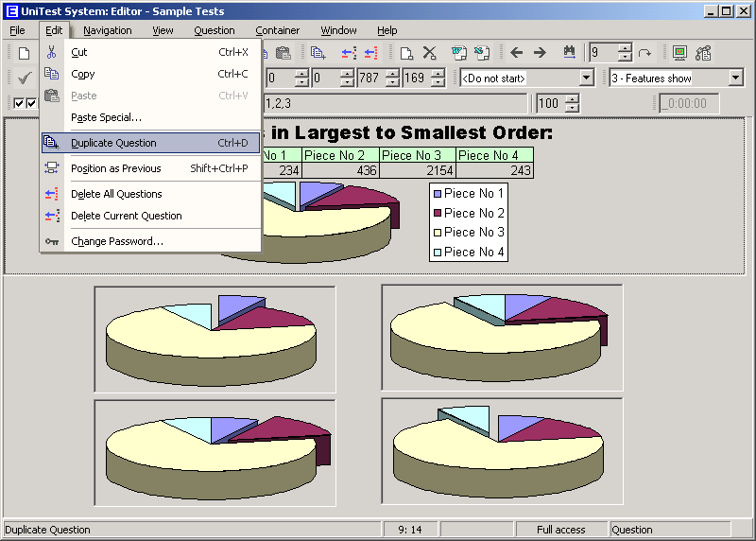Select the bottom-right pie chart answer

point(502,451)
